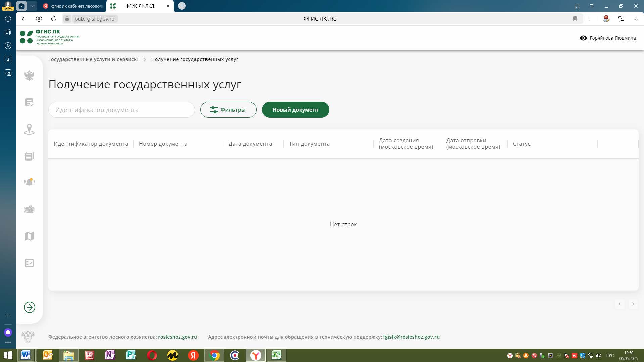Viewport: 644px width, 362px height.
Task: Switch to фгис лк кабинет лесопользователя tab
Action: tap(73, 6)
